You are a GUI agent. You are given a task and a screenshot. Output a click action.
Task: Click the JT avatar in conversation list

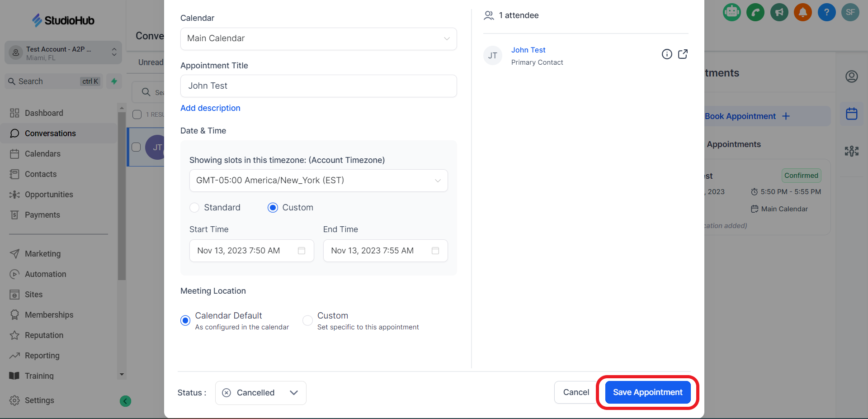[155, 148]
